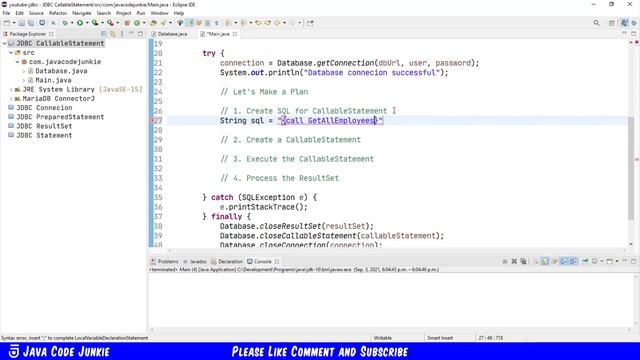Click Smart Insert in status bar
This screenshot has height=360, width=640.
click(x=440, y=338)
